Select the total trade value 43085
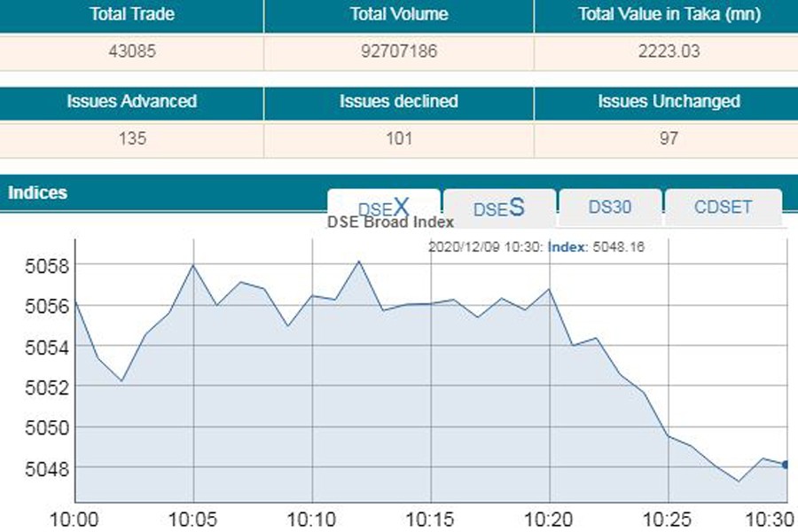Image resolution: width=798 pixels, height=532 pixels. pyautogui.click(x=131, y=51)
